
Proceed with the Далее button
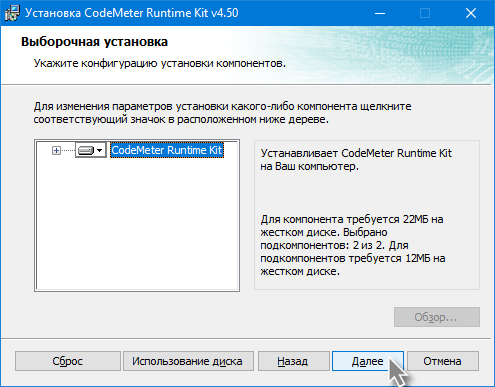(x=368, y=361)
